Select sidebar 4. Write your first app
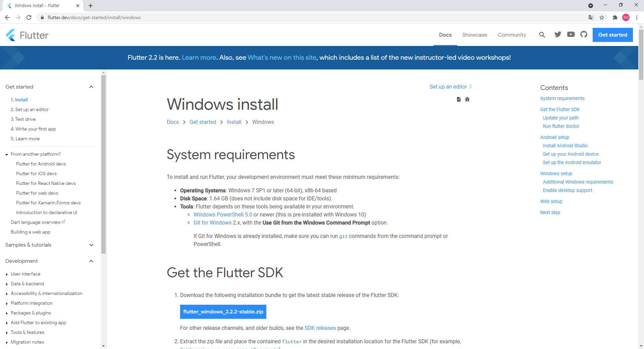This screenshot has width=644, height=349. click(33, 129)
